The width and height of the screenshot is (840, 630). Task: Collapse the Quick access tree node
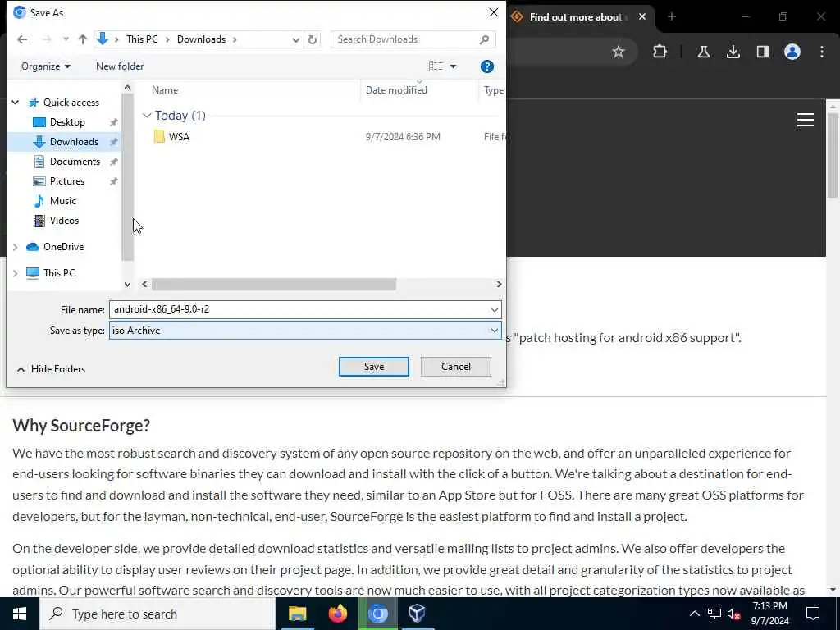pyautogui.click(x=16, y=103)
